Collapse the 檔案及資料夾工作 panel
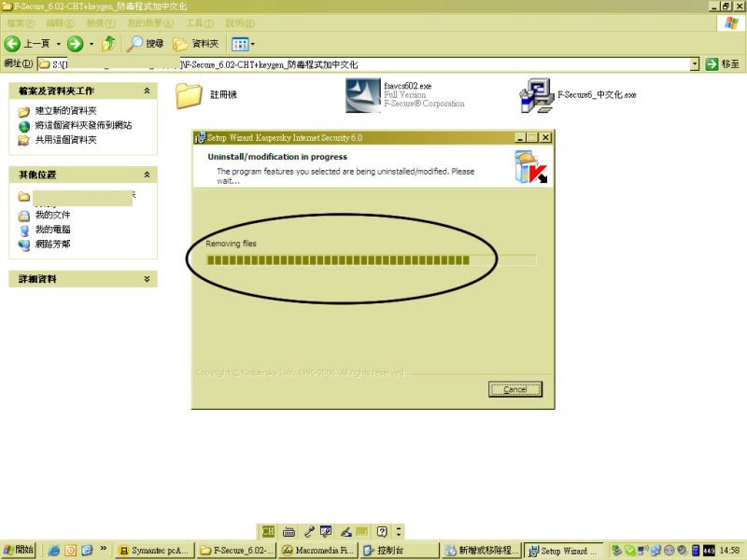747x560 pixels. pyautogui.click(x=147, y=91)
